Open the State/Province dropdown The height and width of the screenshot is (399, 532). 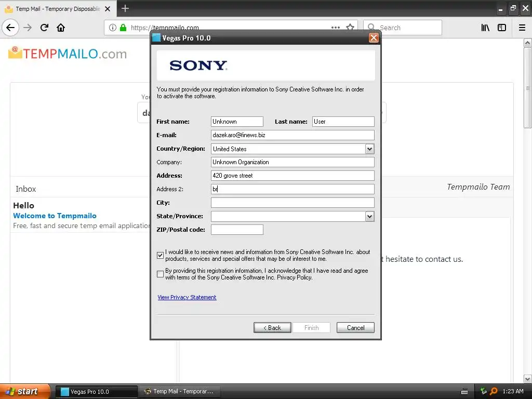(369, 216)
